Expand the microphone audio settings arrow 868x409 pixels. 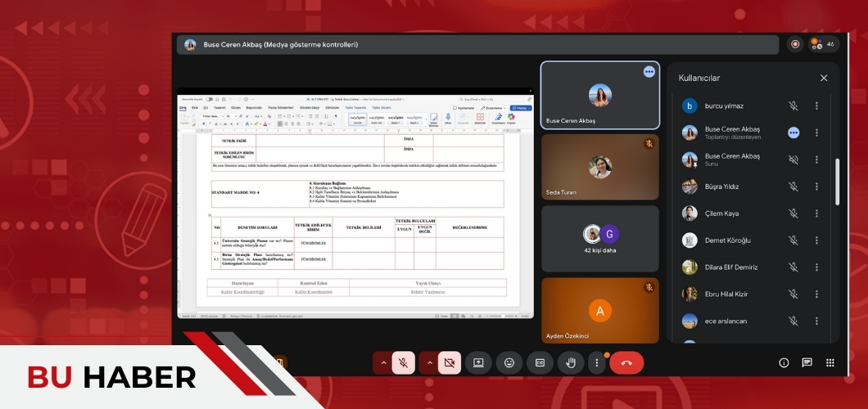[x=382, y=362]
